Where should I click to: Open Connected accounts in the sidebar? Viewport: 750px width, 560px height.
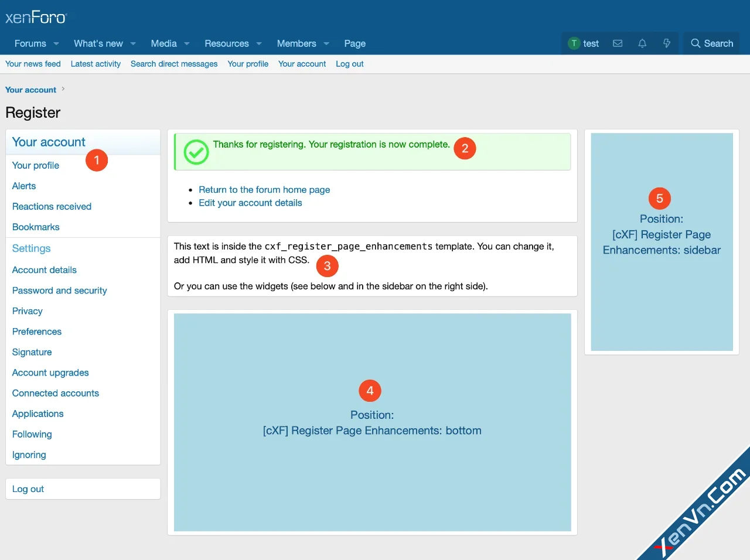(56, 393)
